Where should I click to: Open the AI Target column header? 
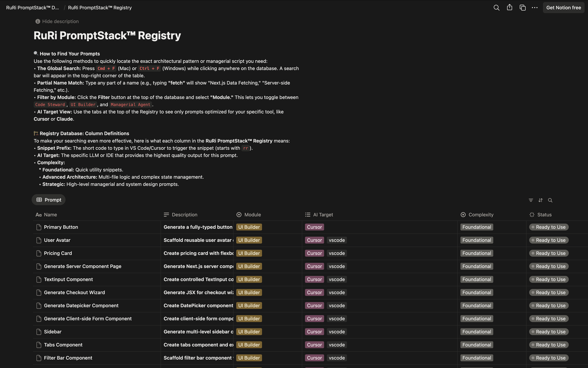(323, 215)
